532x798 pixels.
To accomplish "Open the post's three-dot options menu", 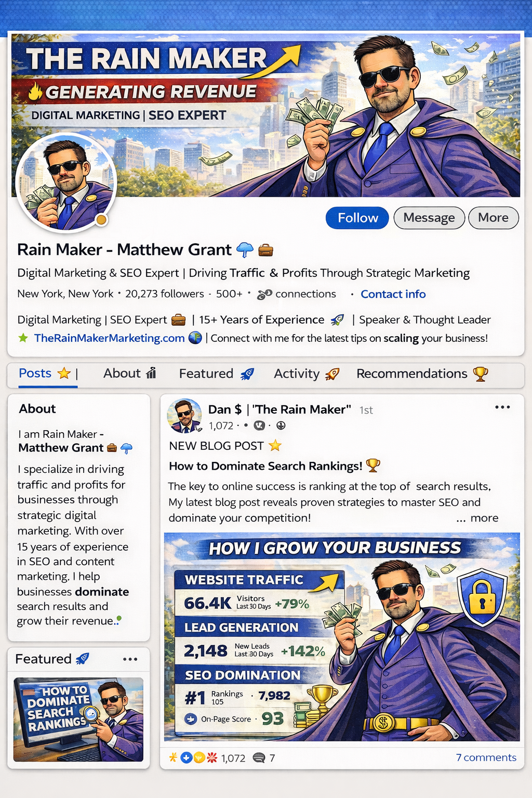I will 502,407.
